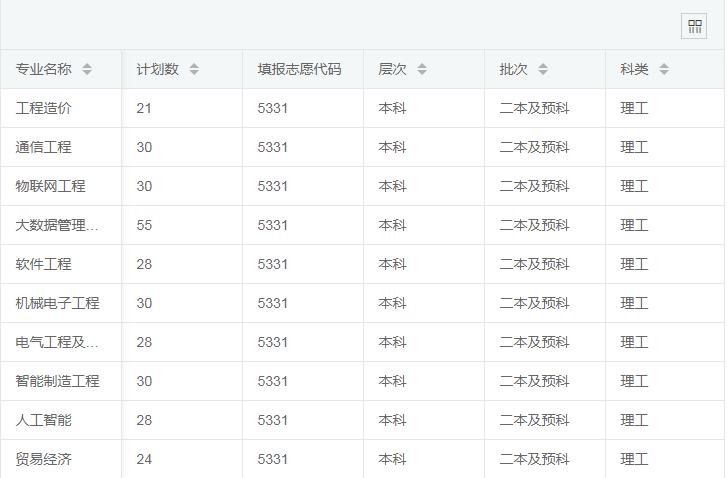This screenshot has width=727, height=478.
Task: Click plan count 55 for 大数据管理
Action: click(x=144, y=225)
